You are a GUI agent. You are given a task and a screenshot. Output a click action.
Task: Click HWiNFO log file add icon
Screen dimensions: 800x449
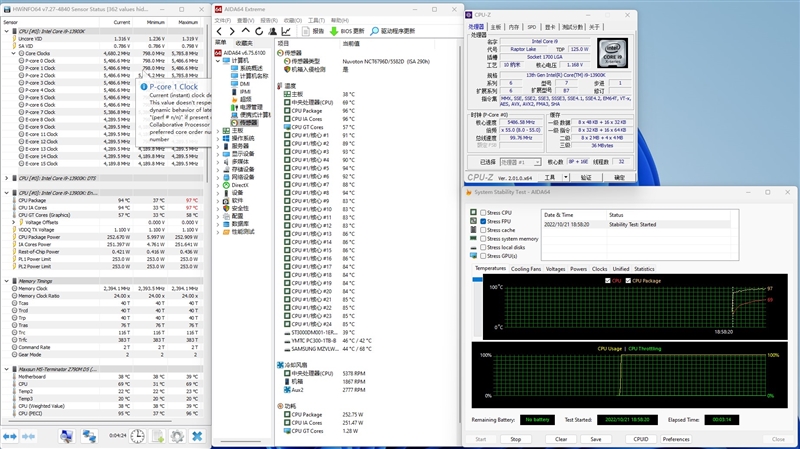[x=158, y=436]
